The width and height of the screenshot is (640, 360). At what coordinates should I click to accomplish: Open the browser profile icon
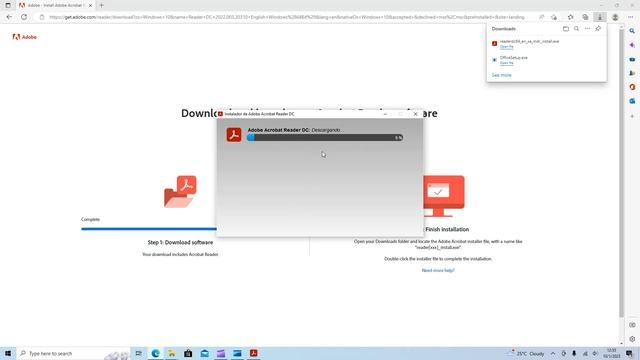(x=615, y=17)
